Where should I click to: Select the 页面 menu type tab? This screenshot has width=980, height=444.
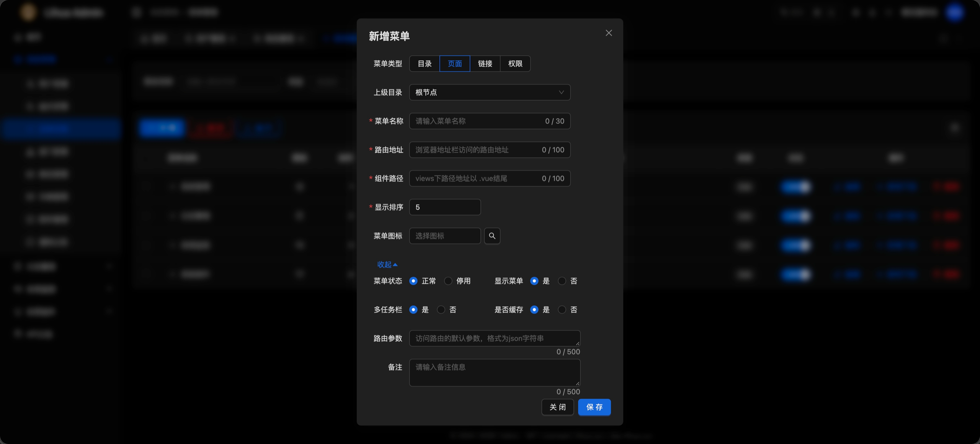(x=455, y=64)
